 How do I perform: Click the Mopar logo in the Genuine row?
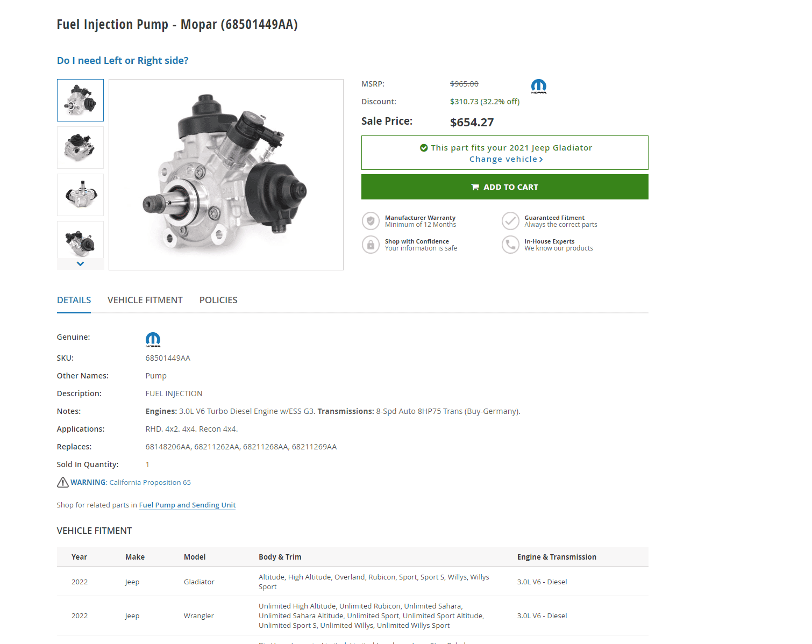[153, 339]
